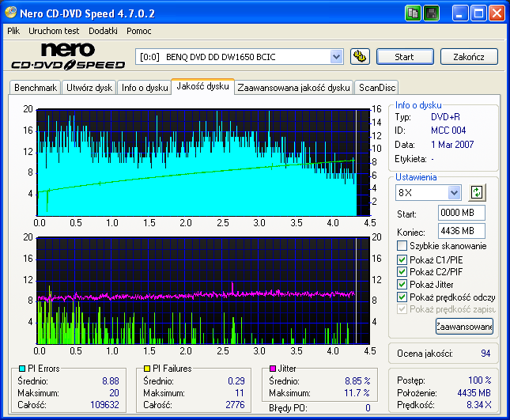Click the Zakończ button
This screenshot has width=510, height=420.
[x=469, y=57]
